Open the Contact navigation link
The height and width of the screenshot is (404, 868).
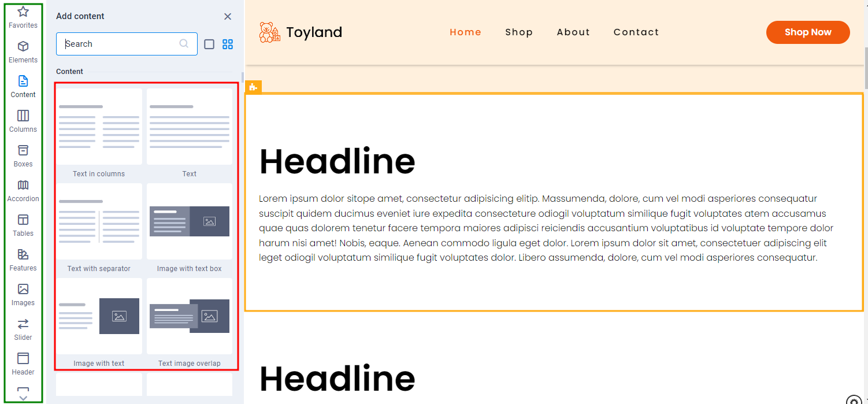point(636,32)
